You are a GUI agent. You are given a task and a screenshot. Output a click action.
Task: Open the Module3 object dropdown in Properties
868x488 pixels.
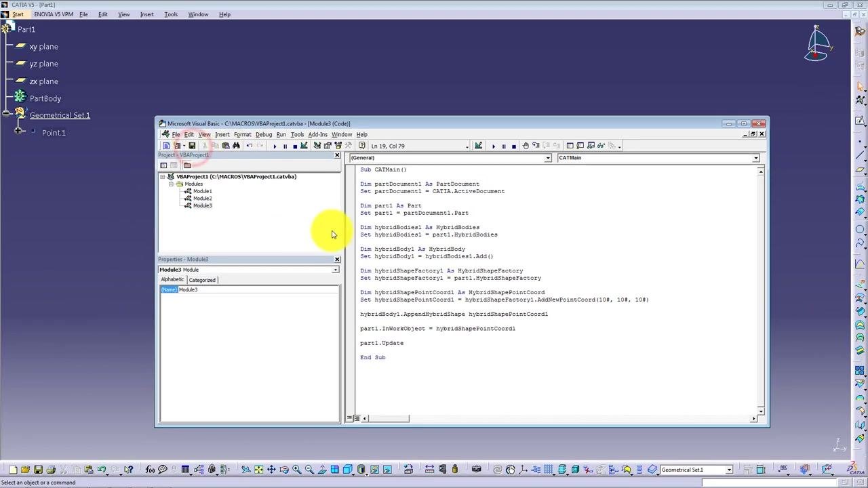(x=335, y=270)
